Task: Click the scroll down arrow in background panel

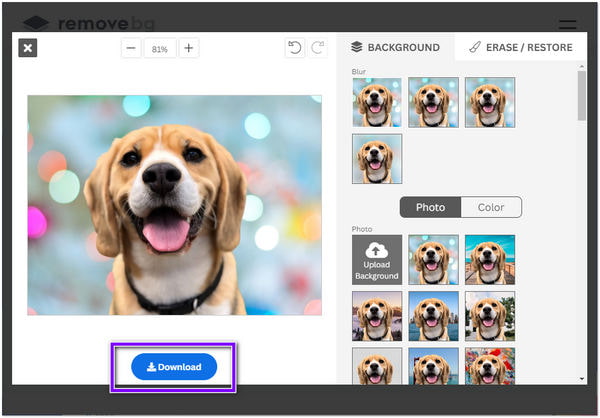Action: [582, 379]
